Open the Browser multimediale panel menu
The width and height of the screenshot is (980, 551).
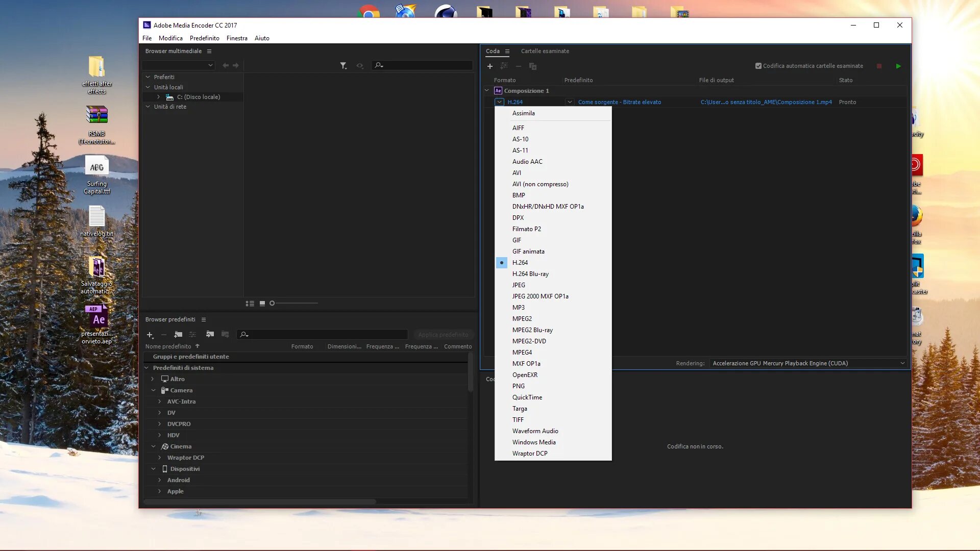coord(209,51)
